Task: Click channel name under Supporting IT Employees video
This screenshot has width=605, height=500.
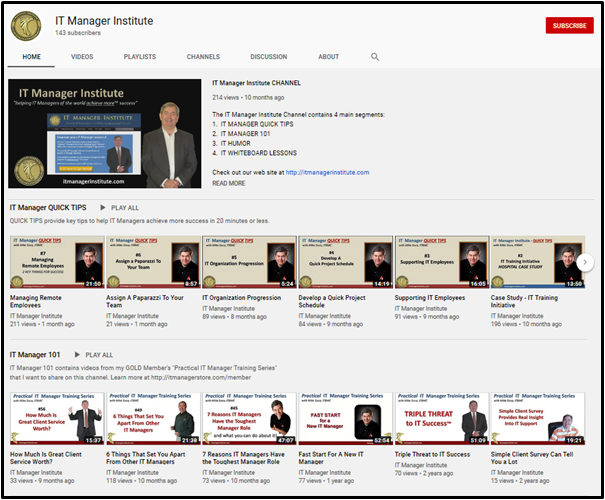Action: (x=421, y=309)
